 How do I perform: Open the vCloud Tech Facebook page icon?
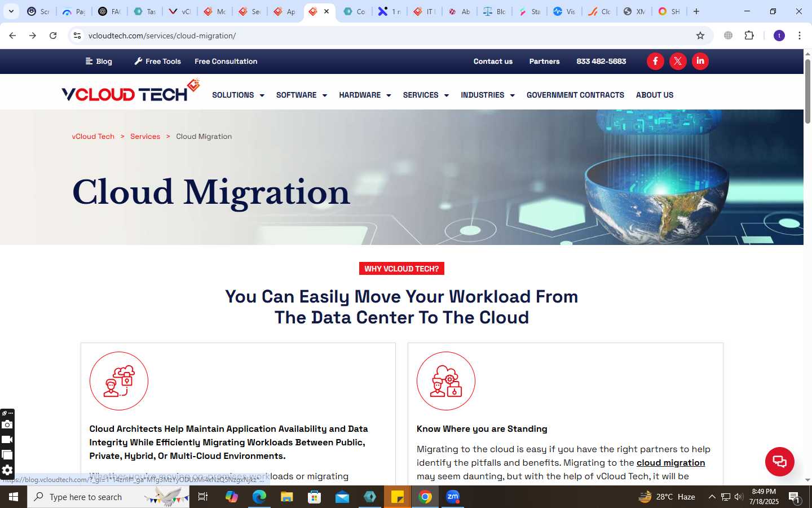[655, 61]
